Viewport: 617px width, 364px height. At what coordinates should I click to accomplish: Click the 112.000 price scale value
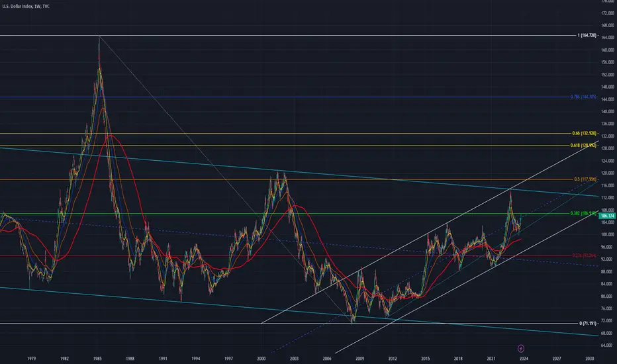click(608, 197)
